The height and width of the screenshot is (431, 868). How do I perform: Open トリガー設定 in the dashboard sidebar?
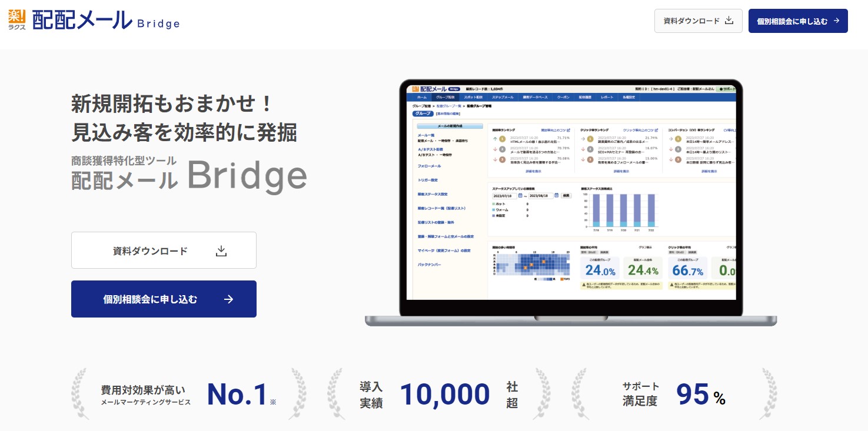coord(428,180)
